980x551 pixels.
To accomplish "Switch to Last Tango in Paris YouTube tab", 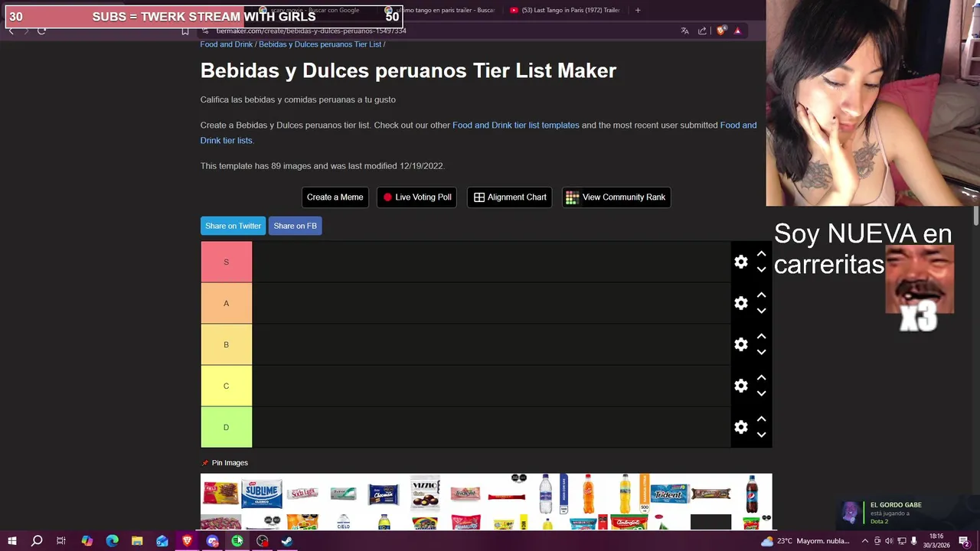I will tap(565, 10).
